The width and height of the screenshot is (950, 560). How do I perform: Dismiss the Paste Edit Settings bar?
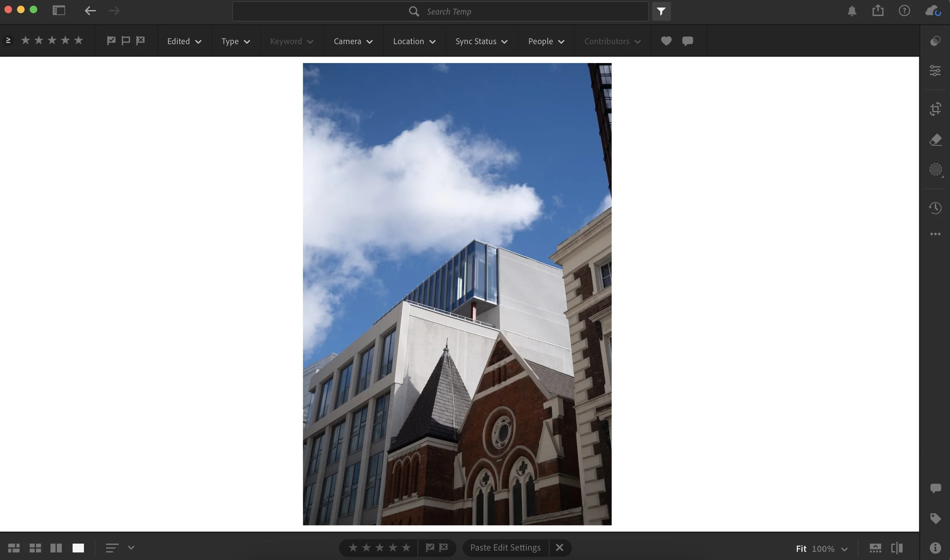click(559, 547)
